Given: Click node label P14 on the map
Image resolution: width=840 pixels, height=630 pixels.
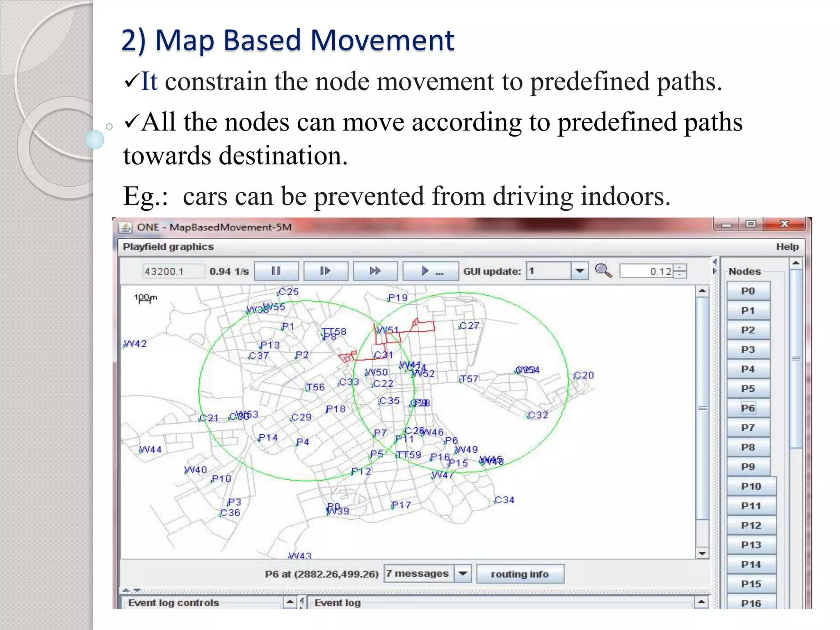Looking at the screenshot, I should pyautogui.click(x=268, y=438).
